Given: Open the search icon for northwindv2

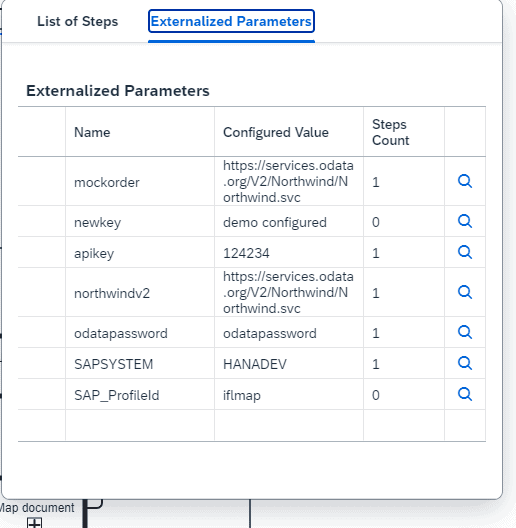Looking at the screenshot, I should [465, 292].
